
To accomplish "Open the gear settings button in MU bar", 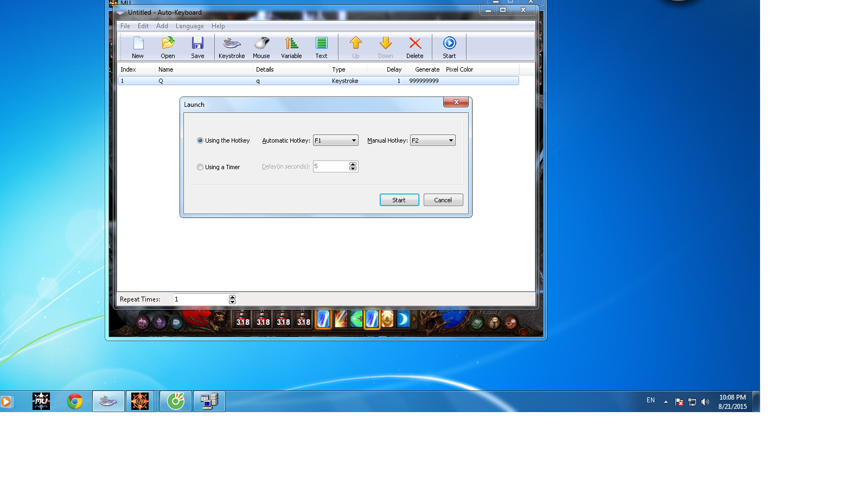I will coord(510,323).
